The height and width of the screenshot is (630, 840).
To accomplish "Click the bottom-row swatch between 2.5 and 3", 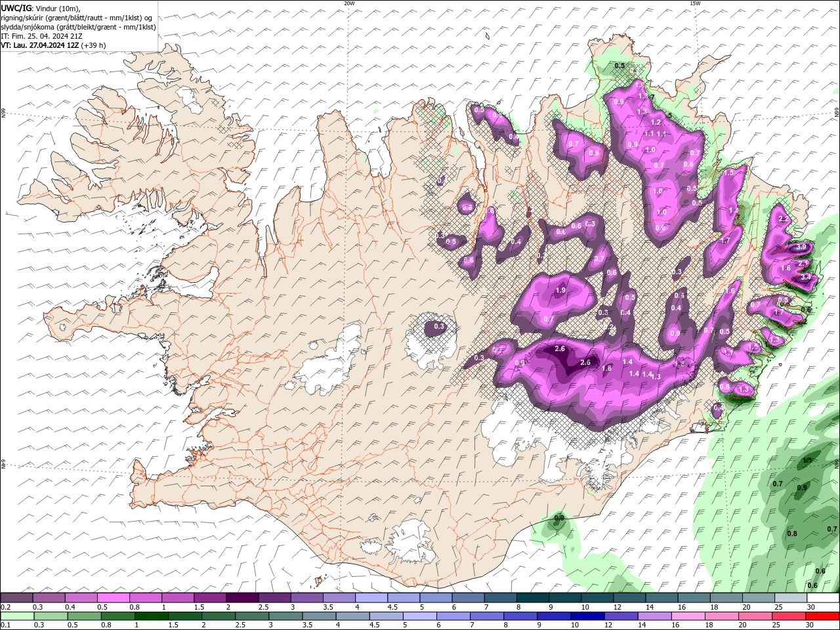I will pos(251,616).
